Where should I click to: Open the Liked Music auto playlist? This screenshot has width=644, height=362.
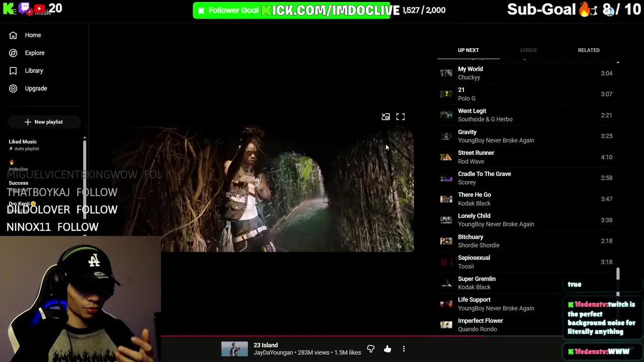[24, 145]
